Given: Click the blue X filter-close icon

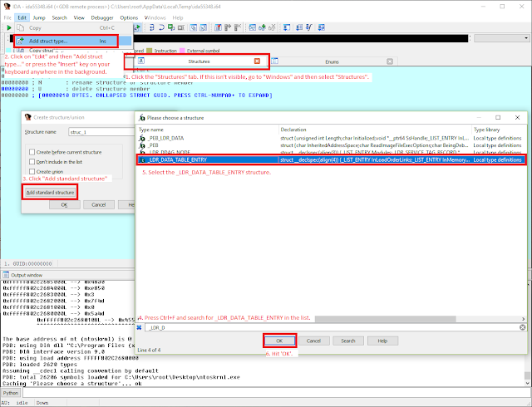Looking at the screenshot, I should [139, 327].
